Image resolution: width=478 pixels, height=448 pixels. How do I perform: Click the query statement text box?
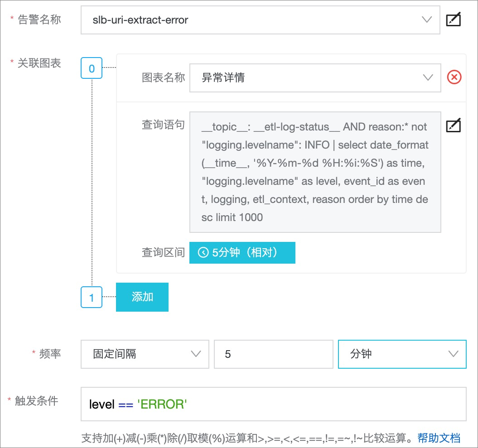315,172
